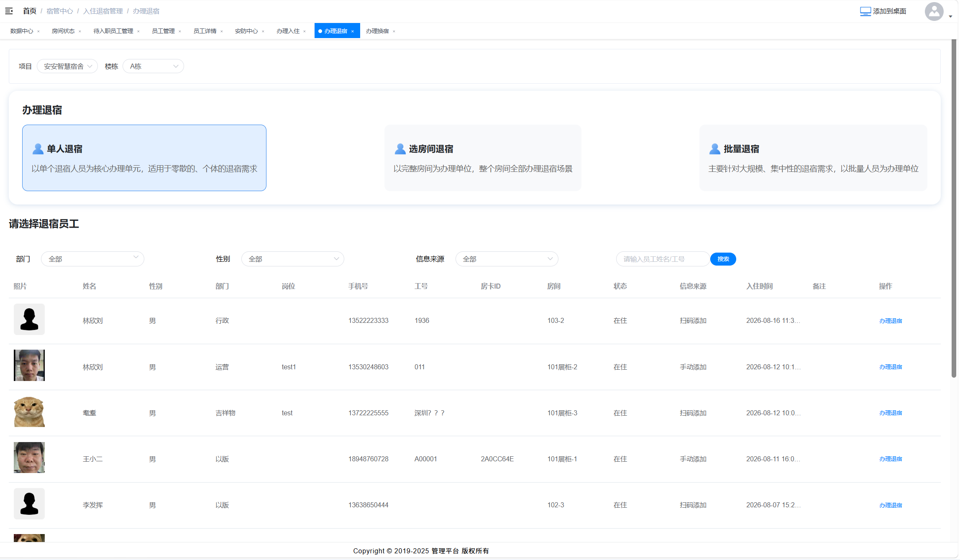Switch to the 员工管理 tab
The height and width of the screenshot is (560, 960).
[163, 31]
